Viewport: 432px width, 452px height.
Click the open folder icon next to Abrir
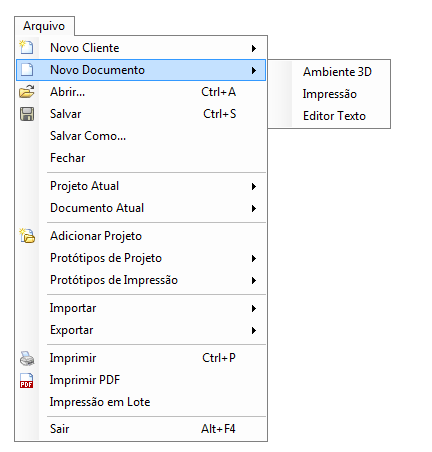coord(27,92)
